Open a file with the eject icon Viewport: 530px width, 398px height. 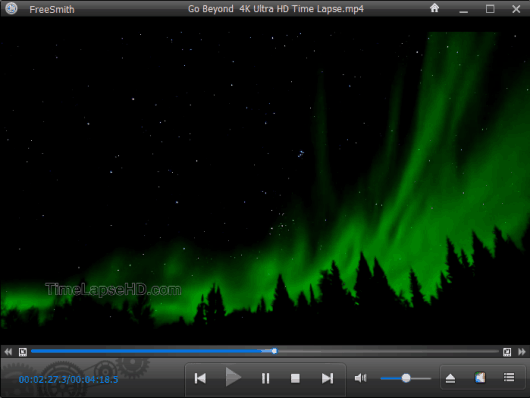450,378
